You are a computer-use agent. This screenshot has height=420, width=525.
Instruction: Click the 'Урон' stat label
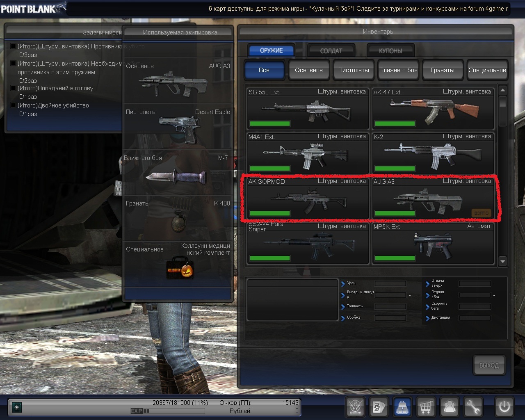(x=351, y=283)
